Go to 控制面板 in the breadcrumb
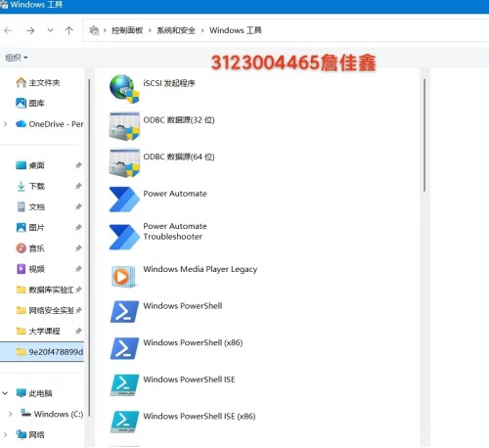489x448 pixels. tap(127, 30)
